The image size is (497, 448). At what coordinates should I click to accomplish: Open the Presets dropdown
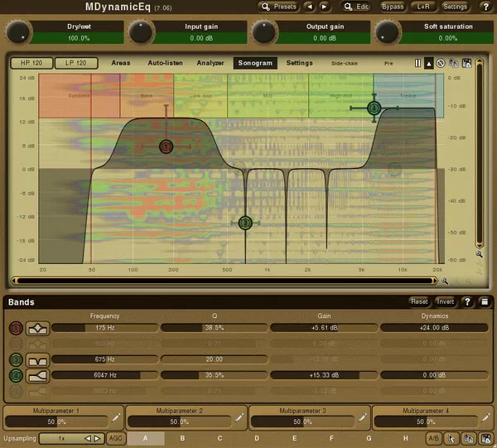click(278, 7)
